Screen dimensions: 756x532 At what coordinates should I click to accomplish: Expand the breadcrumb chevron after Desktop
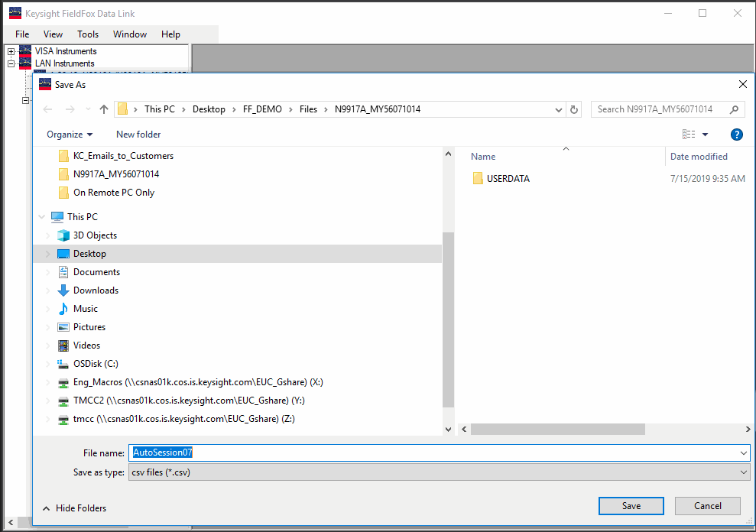click(232, 109)
